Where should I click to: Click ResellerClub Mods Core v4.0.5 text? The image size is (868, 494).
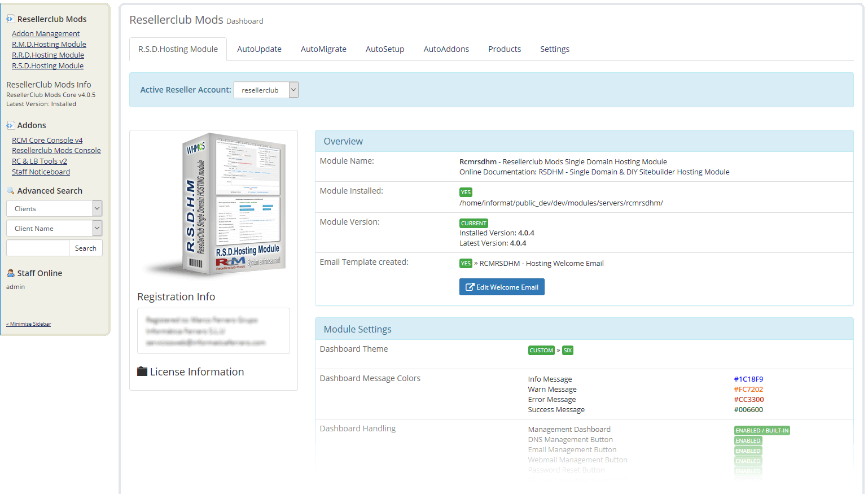51,95
